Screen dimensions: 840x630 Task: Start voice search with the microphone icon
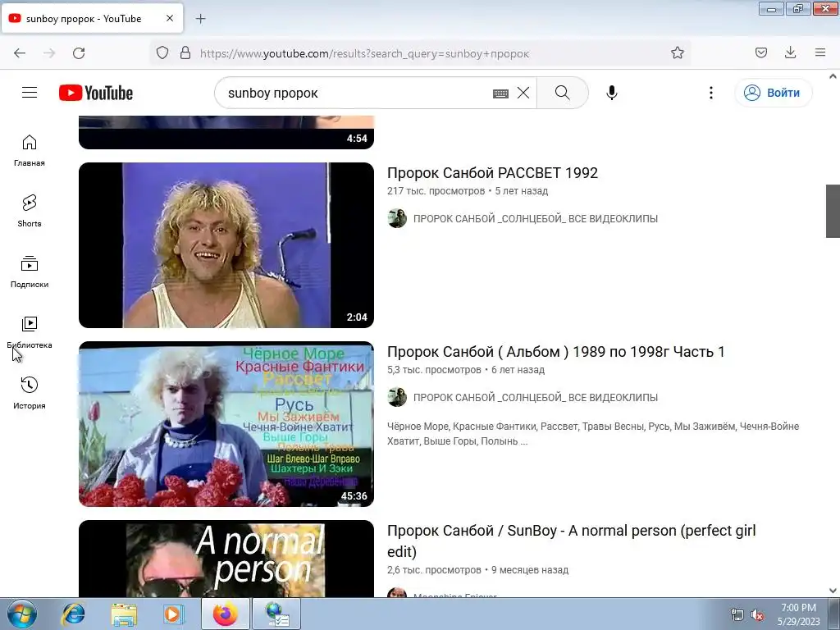click(x=612, y=93)
